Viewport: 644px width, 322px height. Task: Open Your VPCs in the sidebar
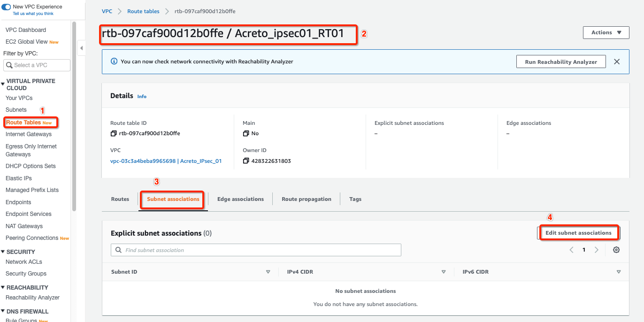pyautogui.click(x=19, y=98)
